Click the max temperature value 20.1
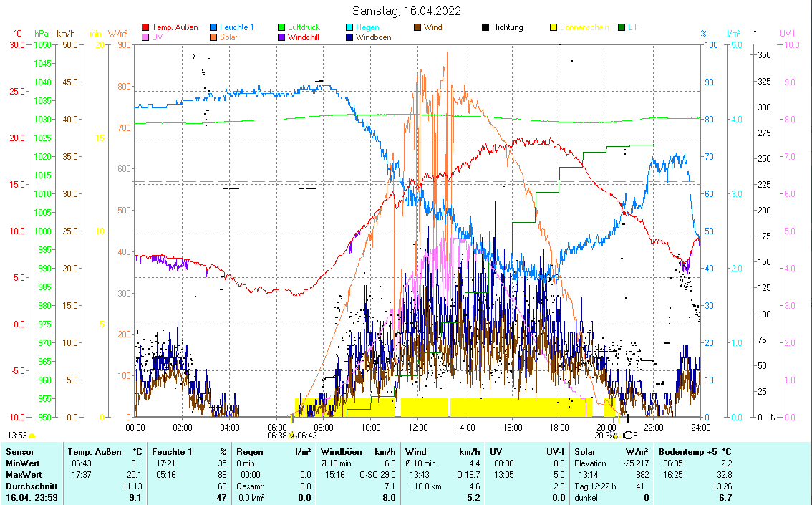This screenshot has height=505, width=812. (x=134, y=475)
